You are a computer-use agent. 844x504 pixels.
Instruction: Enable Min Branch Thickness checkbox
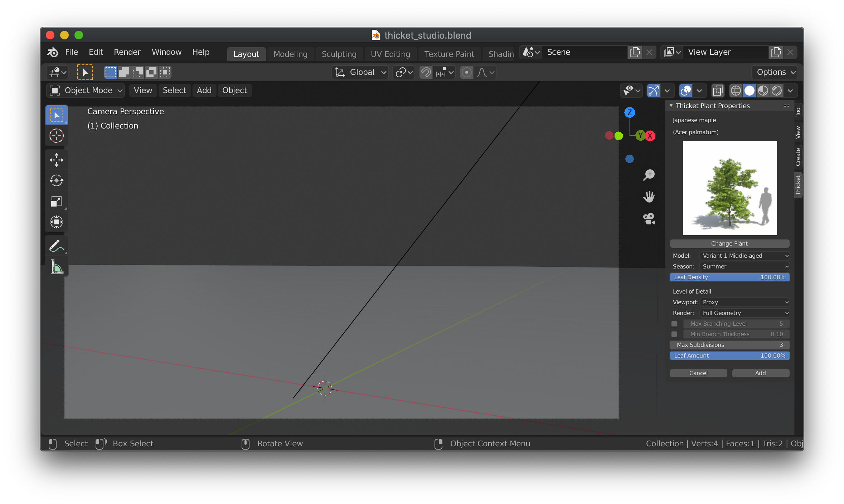[x=674, y=334]
